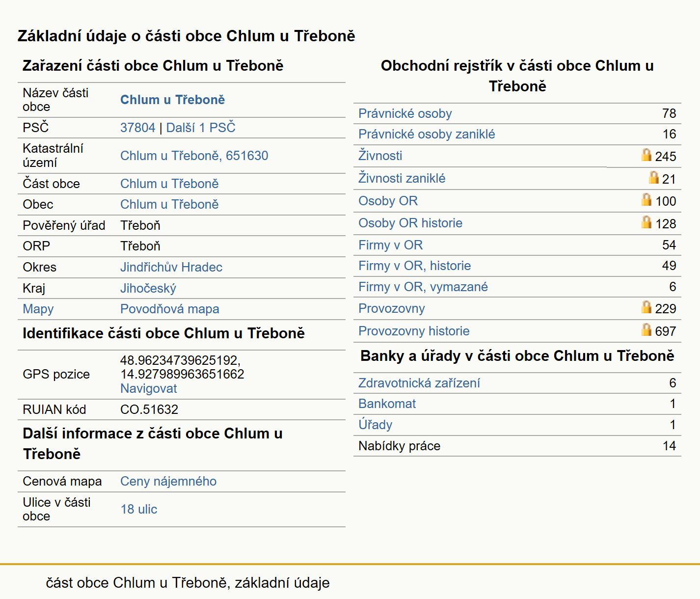Click the Další 1 PSČ link

tap(201, 128)
